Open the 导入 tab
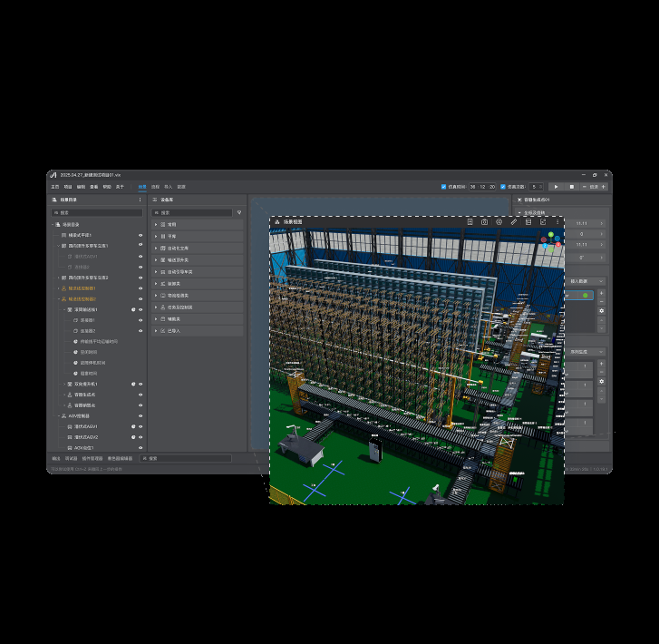Image resolution: width=659 pixels, height=644 pixels. coord(168,187)
